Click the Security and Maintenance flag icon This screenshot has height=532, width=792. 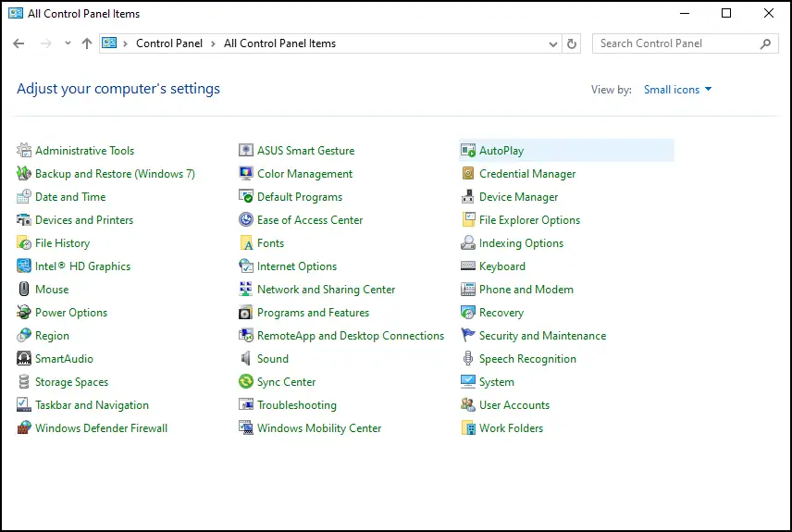tap(468, 335)
